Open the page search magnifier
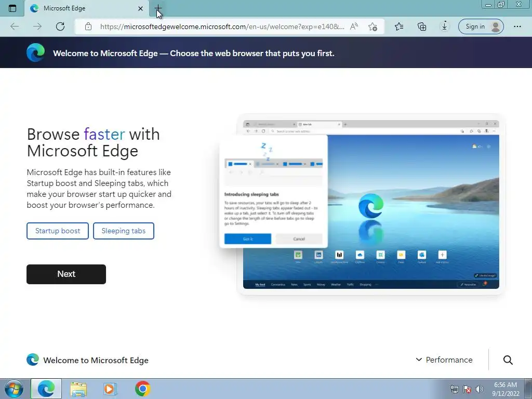This screenshot has width=532, height=399. (x=508, y=360)
